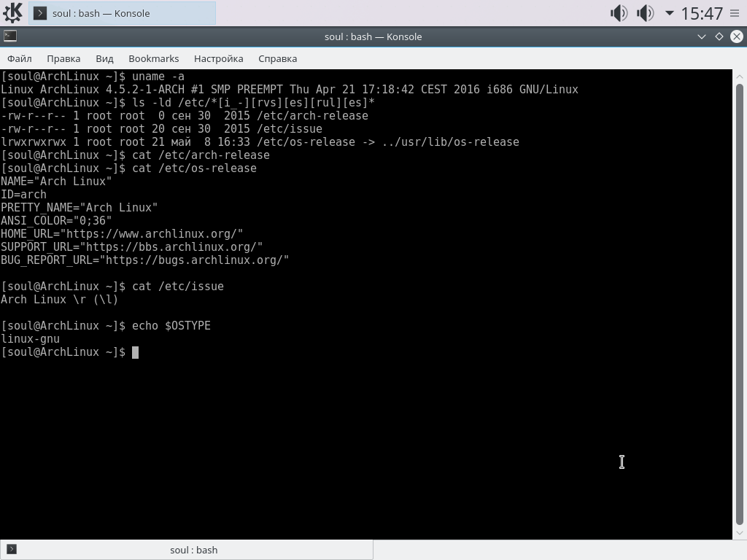The image size is (747, 560).
Task: Click 'PRETTY_NAME="Arch Linux"' line
Action: click(x=79, y=208)
